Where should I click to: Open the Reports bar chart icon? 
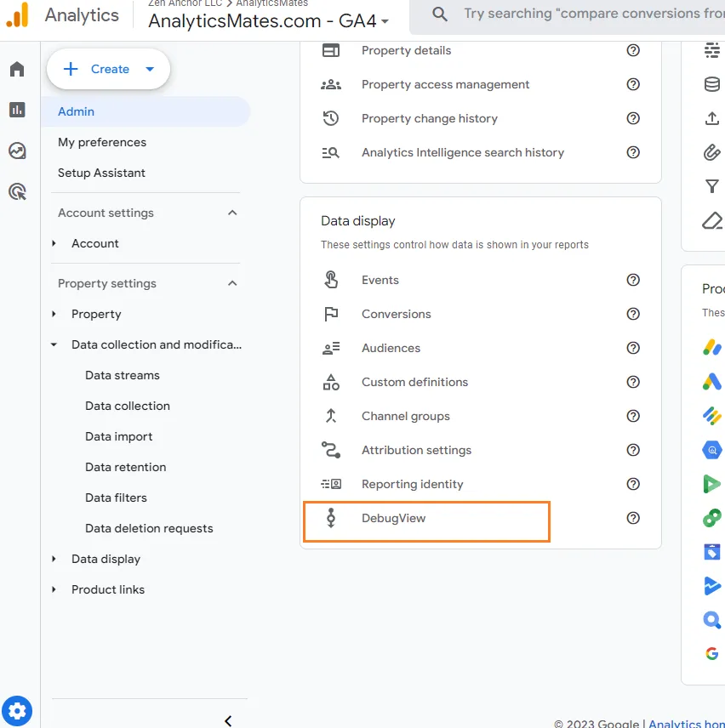click(17, 110)
